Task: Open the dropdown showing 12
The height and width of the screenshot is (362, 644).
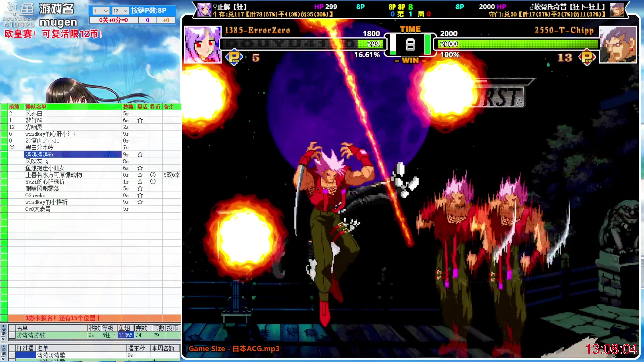Action: coord(120,11)
